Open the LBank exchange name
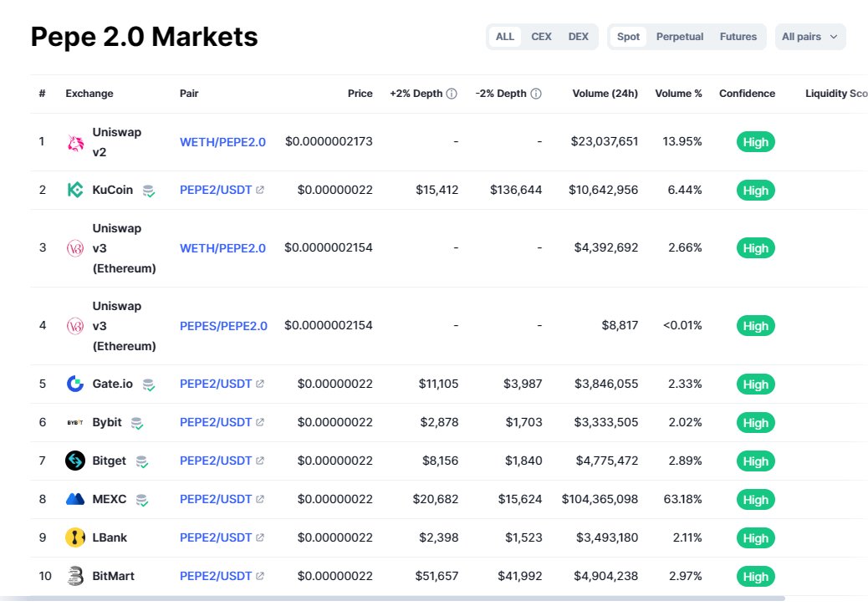The image size is (868, 606). pos(110,537)
